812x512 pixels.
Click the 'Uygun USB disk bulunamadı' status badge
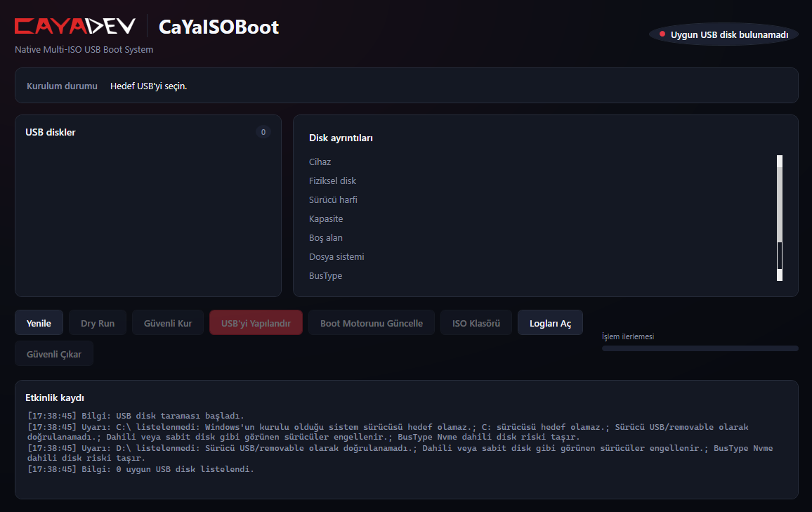click(x=723, y=34)
